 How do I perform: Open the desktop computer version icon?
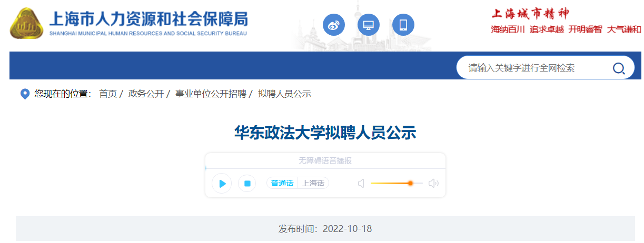(369, 25)
